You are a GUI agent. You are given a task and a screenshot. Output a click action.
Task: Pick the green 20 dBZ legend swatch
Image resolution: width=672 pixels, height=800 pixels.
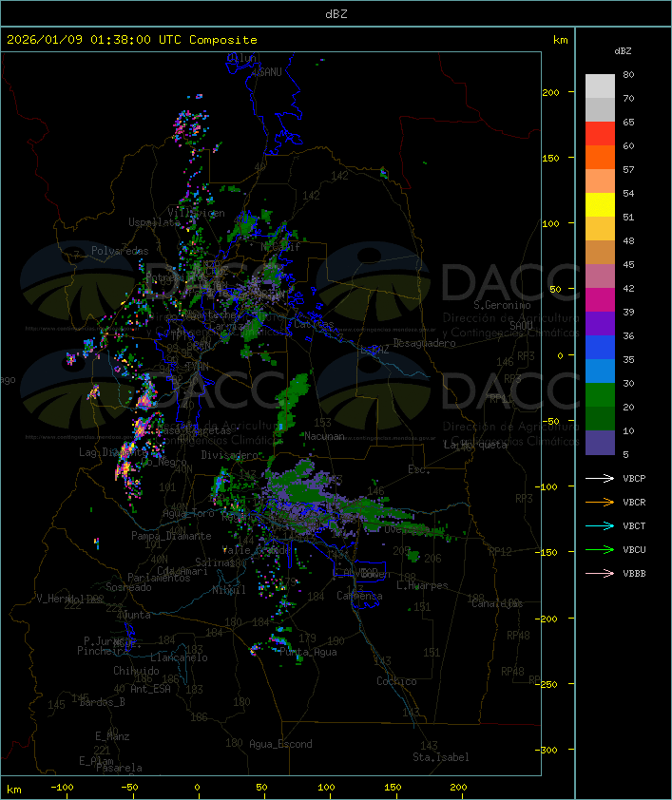[600, 394]
